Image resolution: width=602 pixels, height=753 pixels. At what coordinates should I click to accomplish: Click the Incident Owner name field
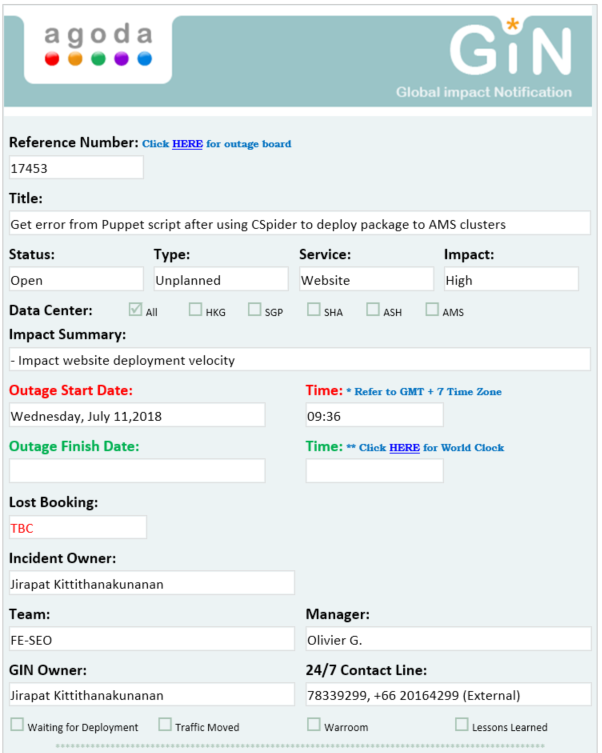[x=152, y=583]
